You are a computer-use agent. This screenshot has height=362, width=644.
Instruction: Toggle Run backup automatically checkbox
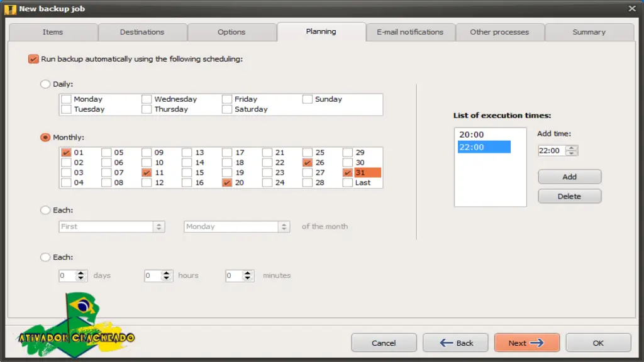point(33,59)
